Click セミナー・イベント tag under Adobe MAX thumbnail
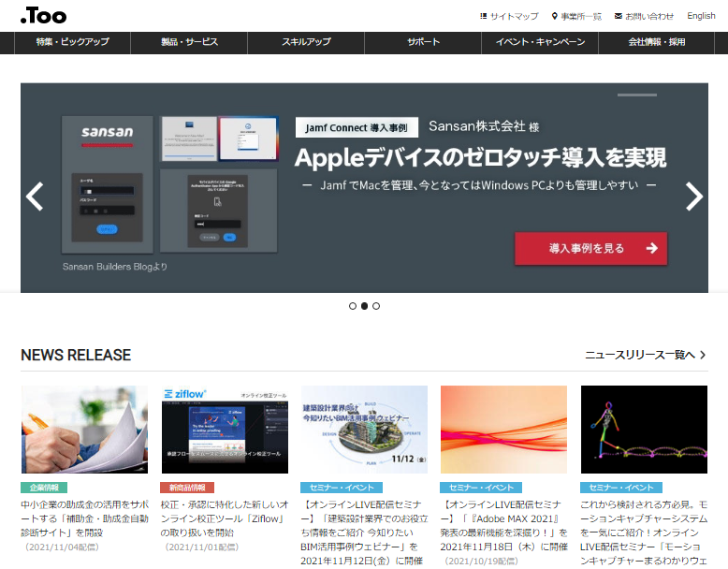Image resolution: width=728 pixels, height=569 pixels. pyautogui.click(x=481, y=488)
